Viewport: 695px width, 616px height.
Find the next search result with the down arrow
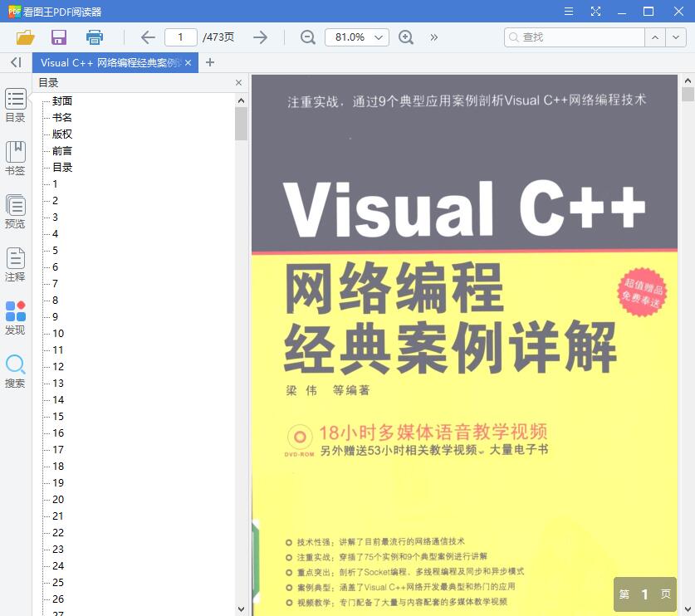[676, 37]
